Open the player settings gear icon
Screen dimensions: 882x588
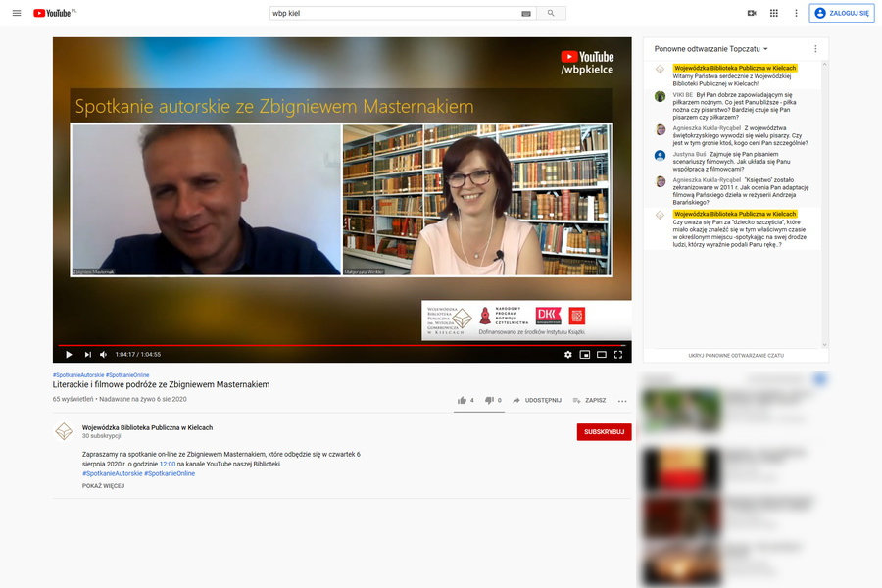click(568, 355)
